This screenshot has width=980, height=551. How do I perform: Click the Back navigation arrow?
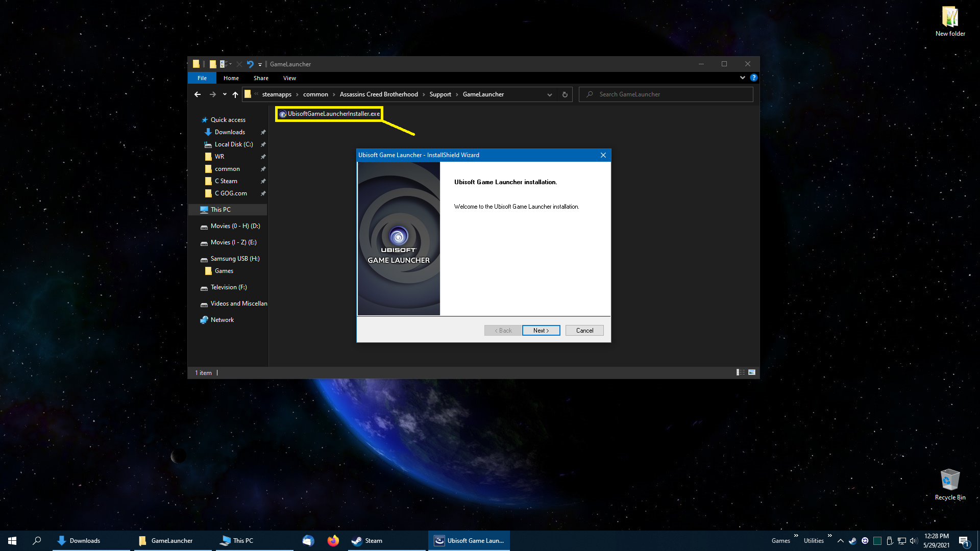pyautogui.click(x=198, y=94)
